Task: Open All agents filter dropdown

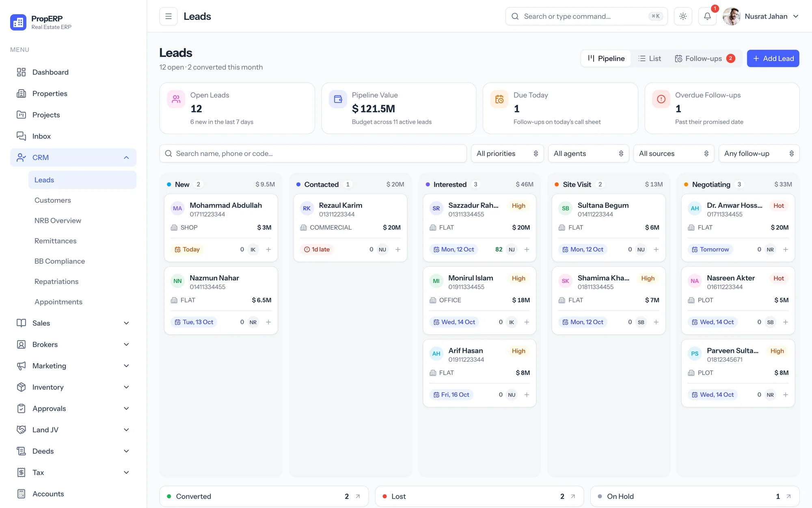Action: click(x=588, y=154)
